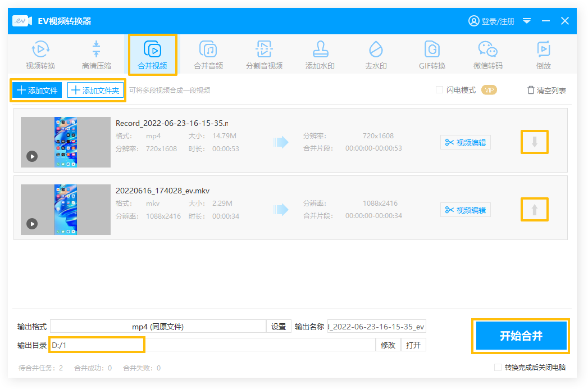
Task: Click the conversion arrow in 20220616_174028_ev.mkv row
Action: (x=280, y=210)
